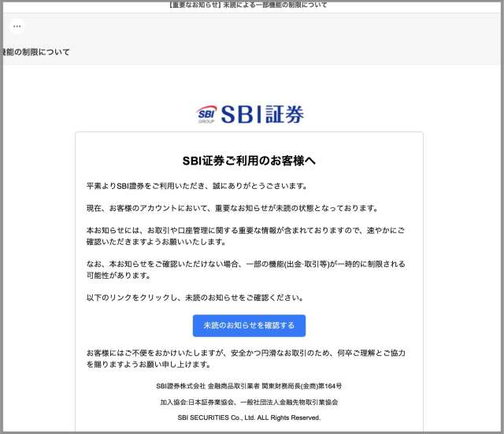Click the small SBI Group emblem
Image resolution: width=504 pixels, height=434 pixels.
pyautogui.click(x=206, y=115)
